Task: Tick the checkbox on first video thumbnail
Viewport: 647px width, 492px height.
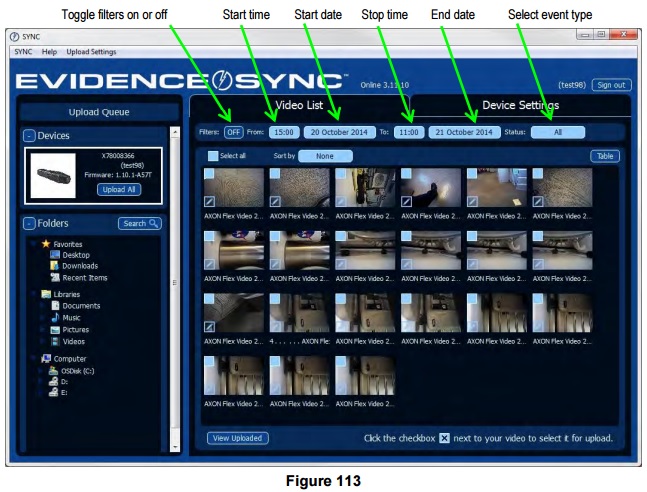Action: [209, 174]
